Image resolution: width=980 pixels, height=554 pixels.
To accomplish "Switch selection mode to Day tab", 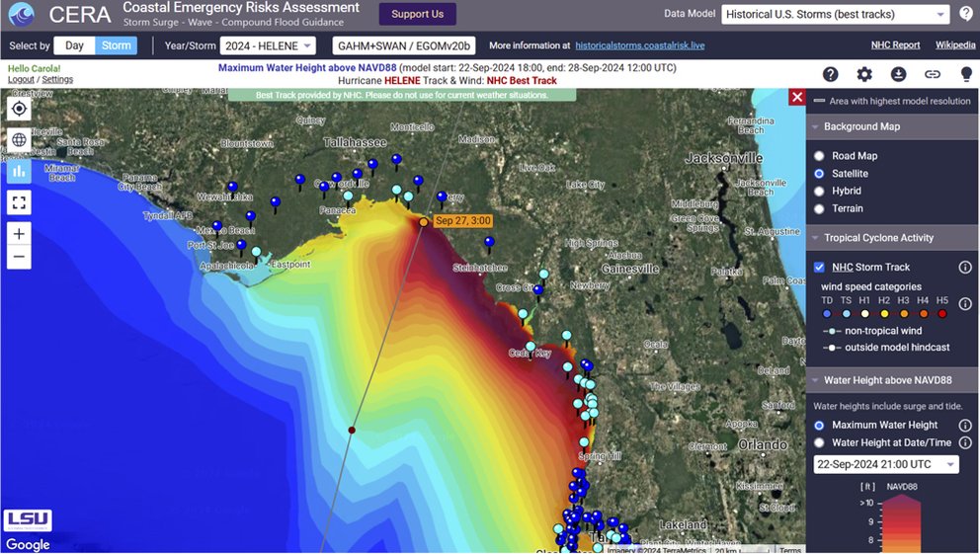I will (74, 45).
